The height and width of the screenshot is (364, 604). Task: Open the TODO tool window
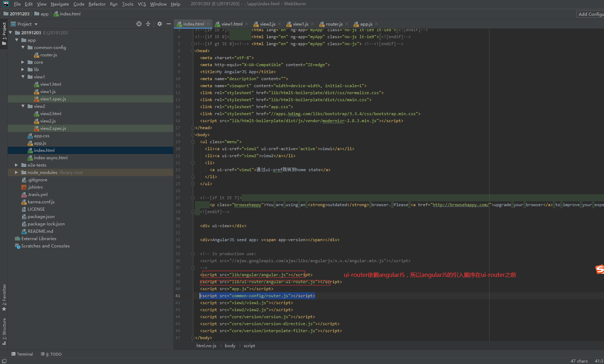[51, 354]
